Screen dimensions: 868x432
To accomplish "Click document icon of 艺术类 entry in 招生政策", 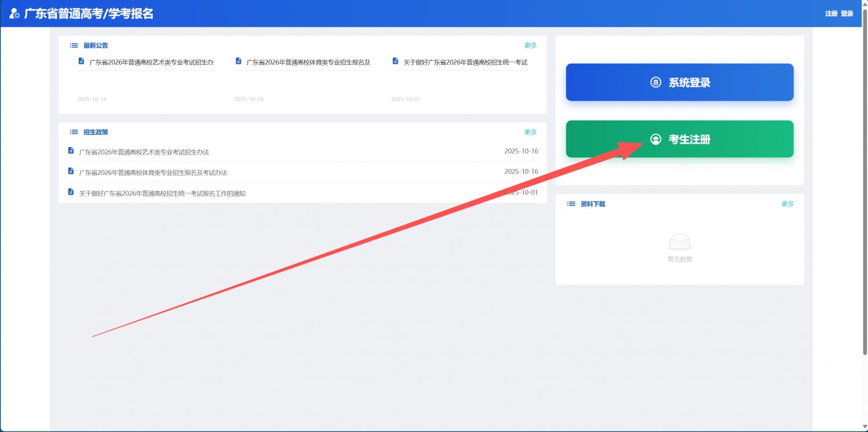I will [71, 151].
